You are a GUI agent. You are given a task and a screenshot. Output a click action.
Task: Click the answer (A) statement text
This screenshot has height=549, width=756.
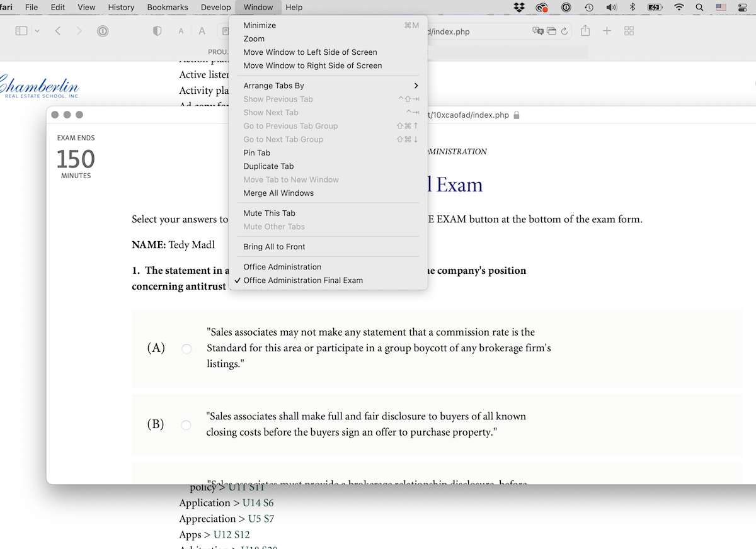click(379, 348)
